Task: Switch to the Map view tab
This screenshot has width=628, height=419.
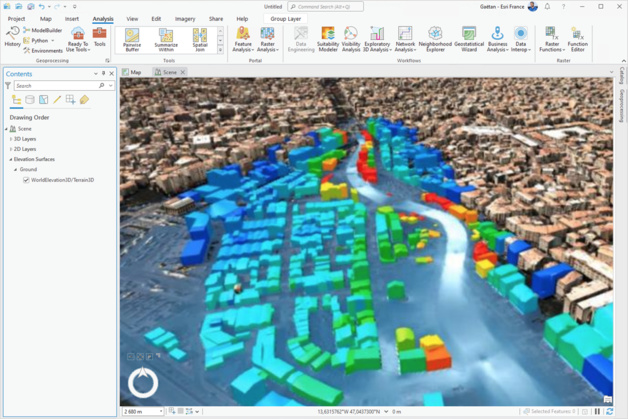Action: point(132,73)
